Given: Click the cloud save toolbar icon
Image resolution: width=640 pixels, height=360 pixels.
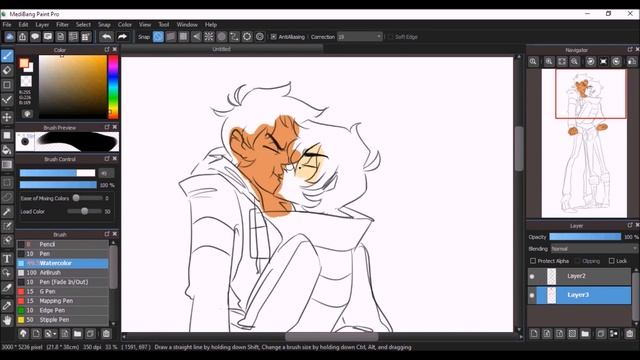Looking at the screenshot, I should point(9,37).
